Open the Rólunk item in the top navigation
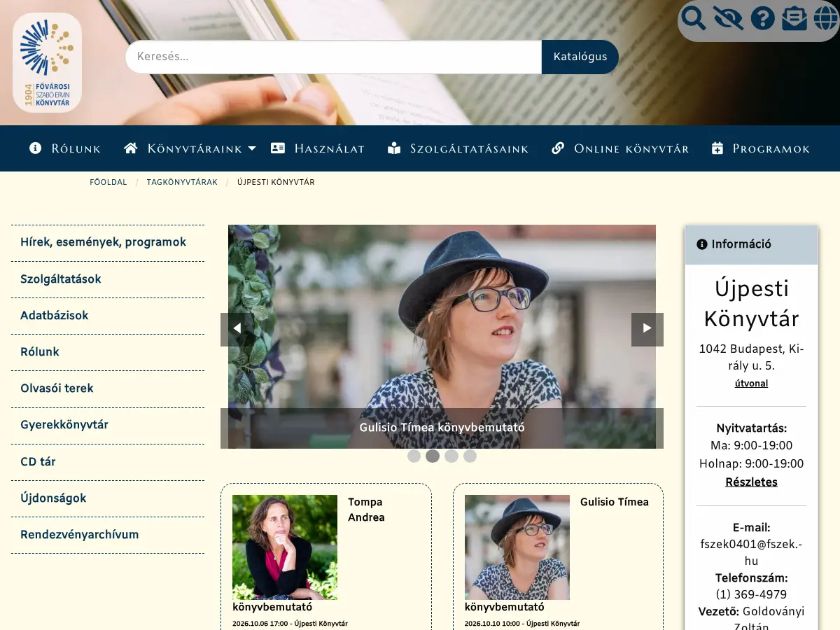 point(65,148)
